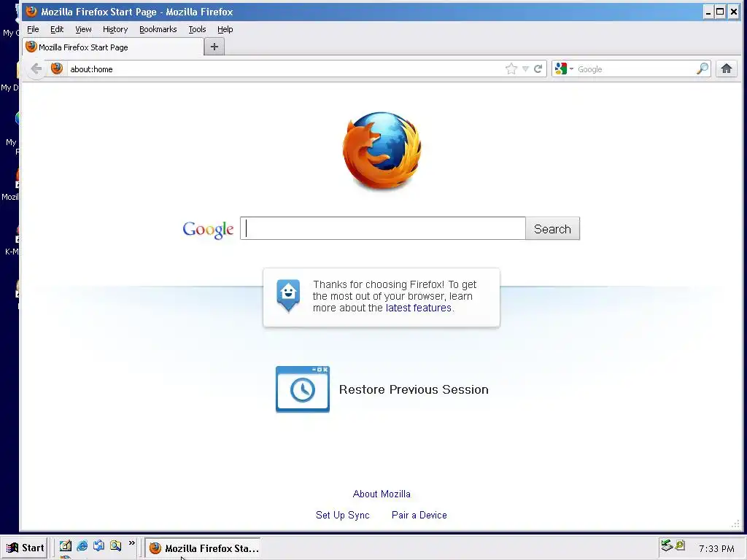Open the History menu
This screenshot has height=560, width=747.
point(115,29)
